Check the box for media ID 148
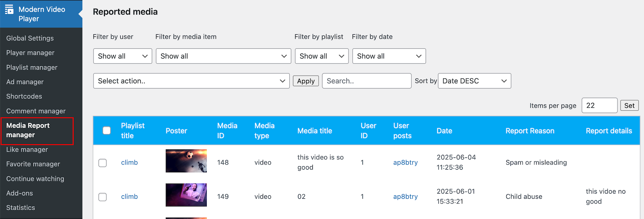Image resolution: width=644 pixels, height=219 pixels. pos(103,163)
